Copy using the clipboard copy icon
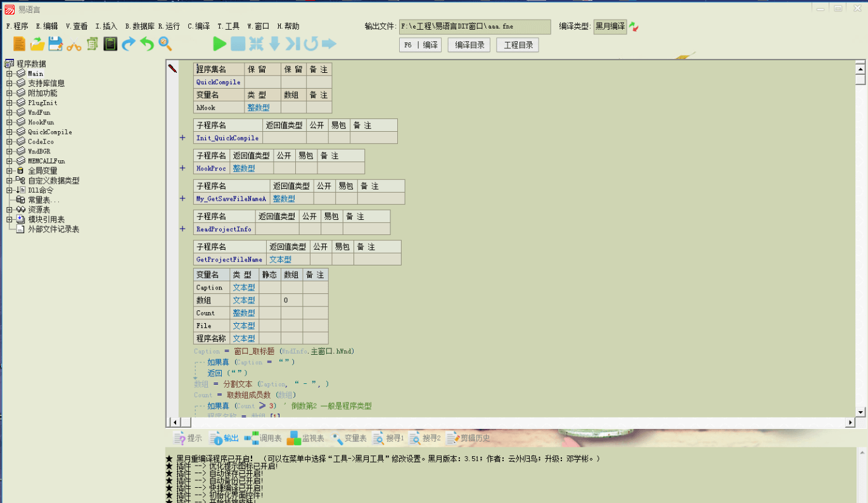The width and height of the screenshot is (868, 503). [92, 44]
